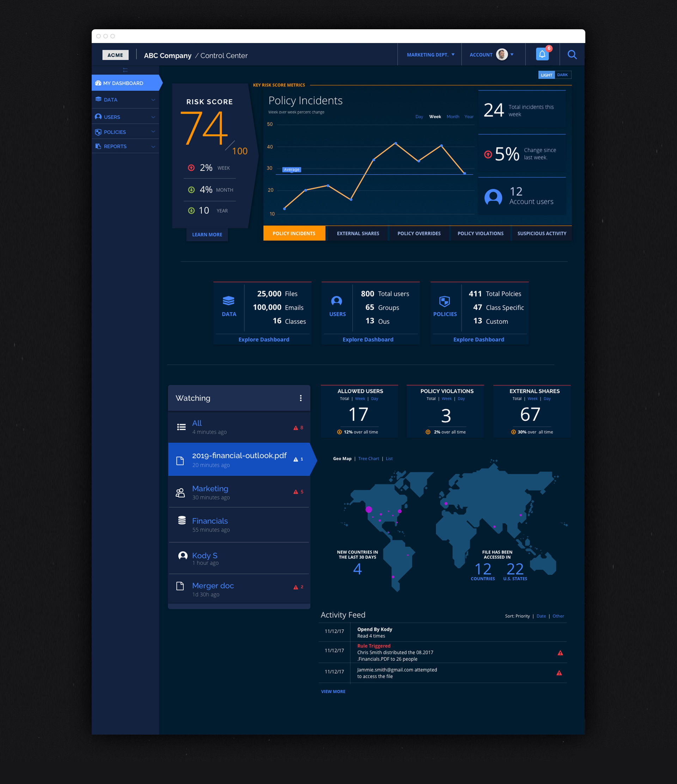The image size is (677, 784).
Task: Click the chart peak point near 40
Action: coord(396,144)
